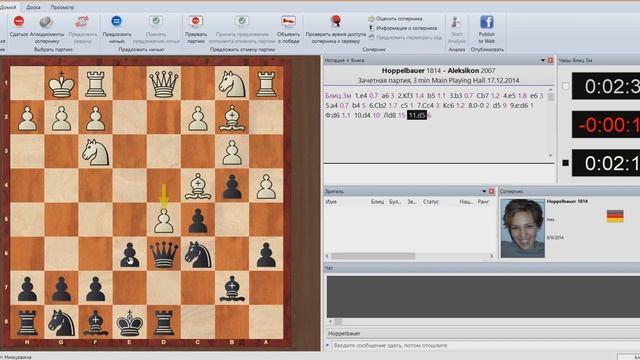
Task: Open the Notation panel dropdown arrow
Action: pyautogui.click(x=543, y=60)
